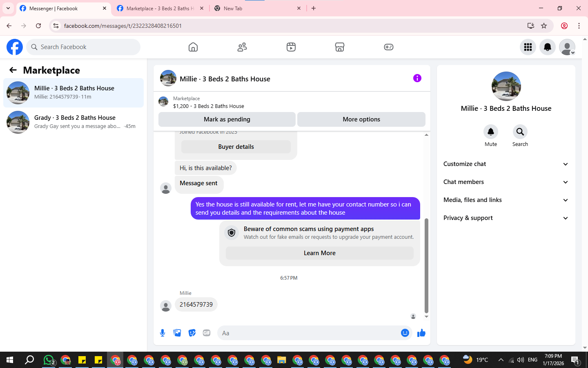Open the Gaming controller icon
This screenshot has width=588, height=368.
(389, 47)
